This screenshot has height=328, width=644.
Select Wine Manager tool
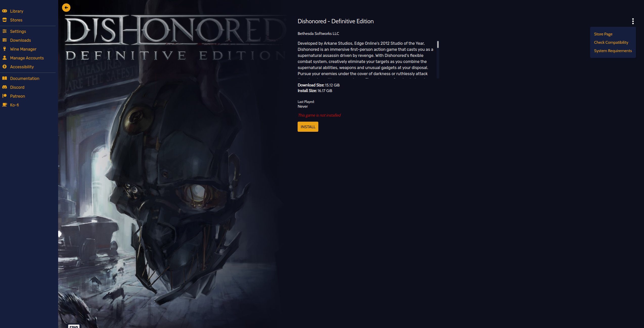tap(23, 49)
